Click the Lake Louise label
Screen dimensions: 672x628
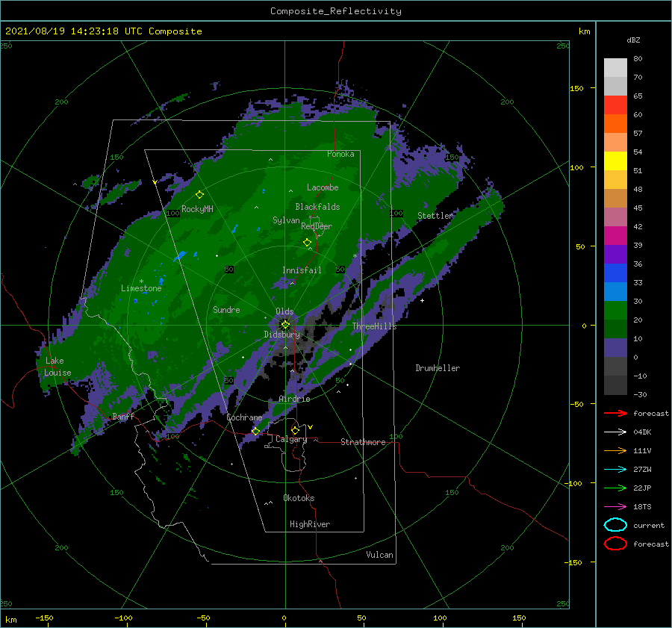click(57, 367)
